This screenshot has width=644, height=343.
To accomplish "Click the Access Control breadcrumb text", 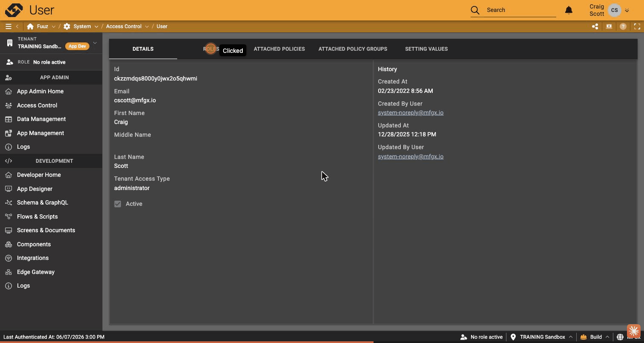I will tap(124, 26).
